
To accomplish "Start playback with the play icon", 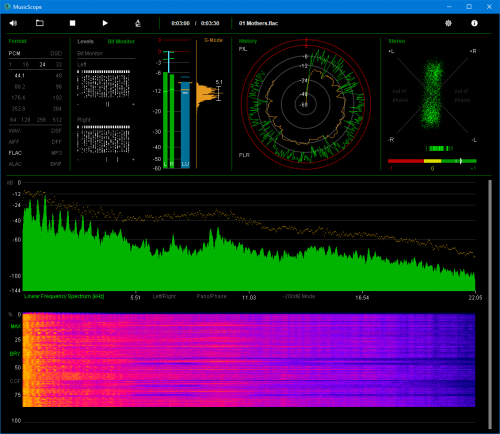I will 105,23.
